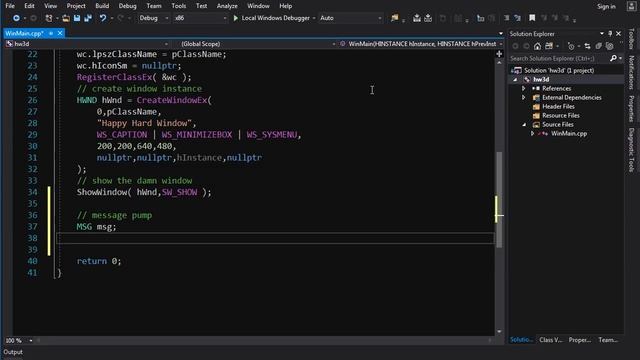The image size is (640, 360).
Task: Click the Redo arrow icon
Action: 120,18
